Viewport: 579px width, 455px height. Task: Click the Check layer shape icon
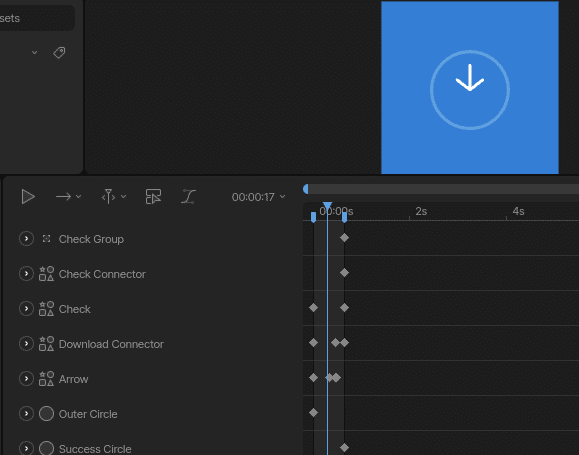[47, 309]
